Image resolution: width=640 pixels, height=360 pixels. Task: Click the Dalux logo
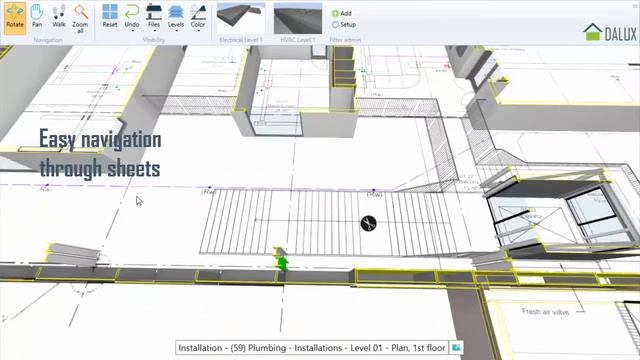coord(610,32)
